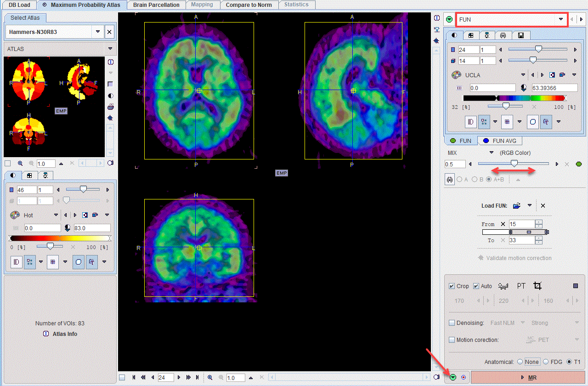Click the X icon next to Load FUN

click(543, 206)
